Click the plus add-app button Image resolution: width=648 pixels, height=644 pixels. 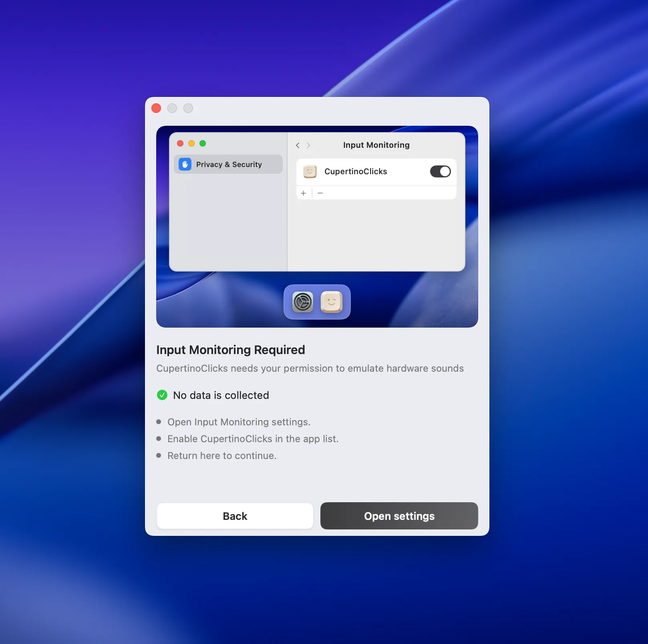point(304,193)
